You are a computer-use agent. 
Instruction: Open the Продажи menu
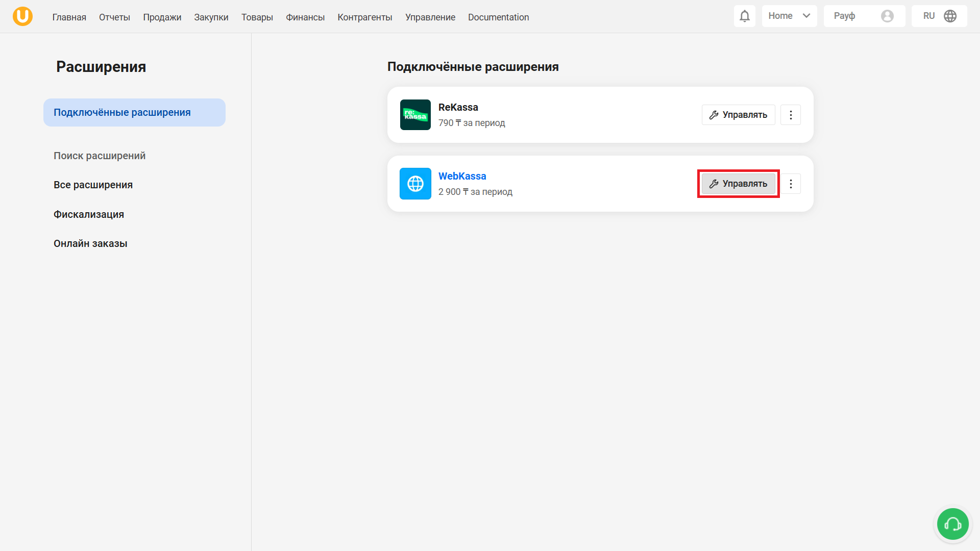coord(162,17)
